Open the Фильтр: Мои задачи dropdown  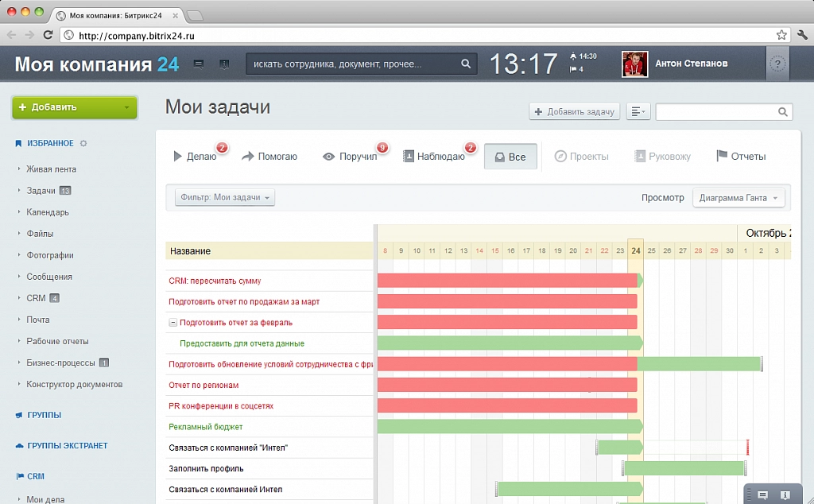pyautogui.click(x=225, y=197)
